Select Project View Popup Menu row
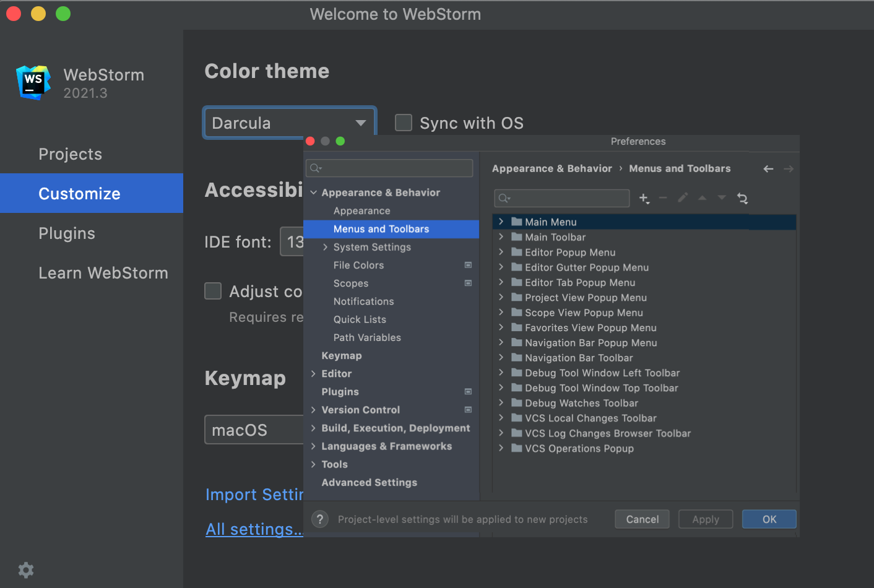874x588 pixels. click(x=644, y=298)
